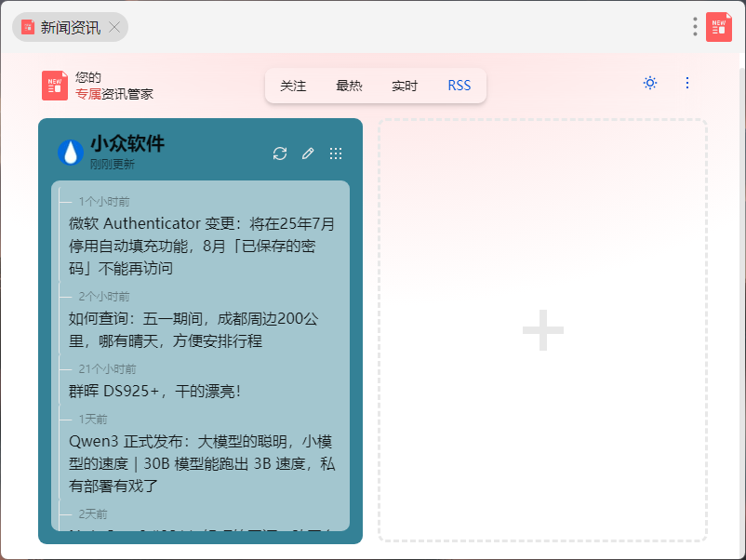This screenshot has width=746, height=560.
Task: Close the 新闻资讯 tab
Action: [x=114, y=27]
